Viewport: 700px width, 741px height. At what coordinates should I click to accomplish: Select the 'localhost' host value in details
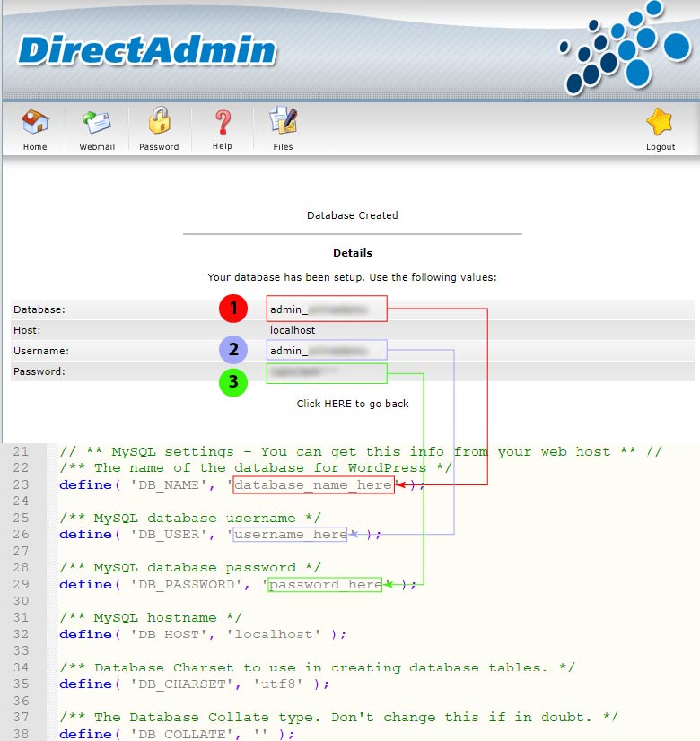point(293,330)
